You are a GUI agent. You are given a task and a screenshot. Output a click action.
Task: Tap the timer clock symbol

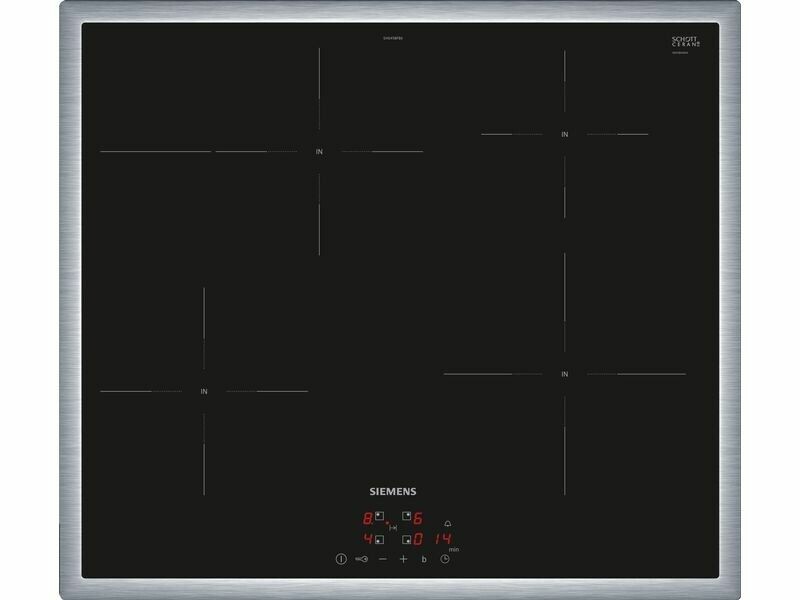(x=445, y=559)
